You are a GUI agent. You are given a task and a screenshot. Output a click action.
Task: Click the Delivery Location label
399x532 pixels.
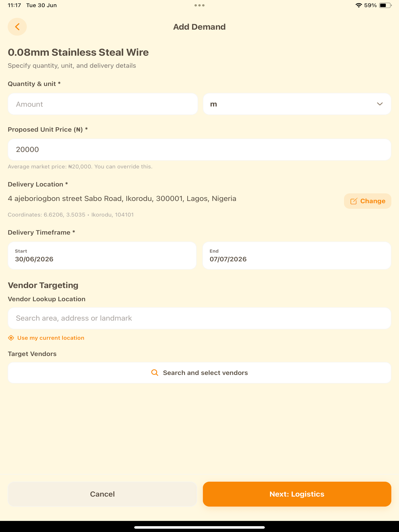(38, 184)
